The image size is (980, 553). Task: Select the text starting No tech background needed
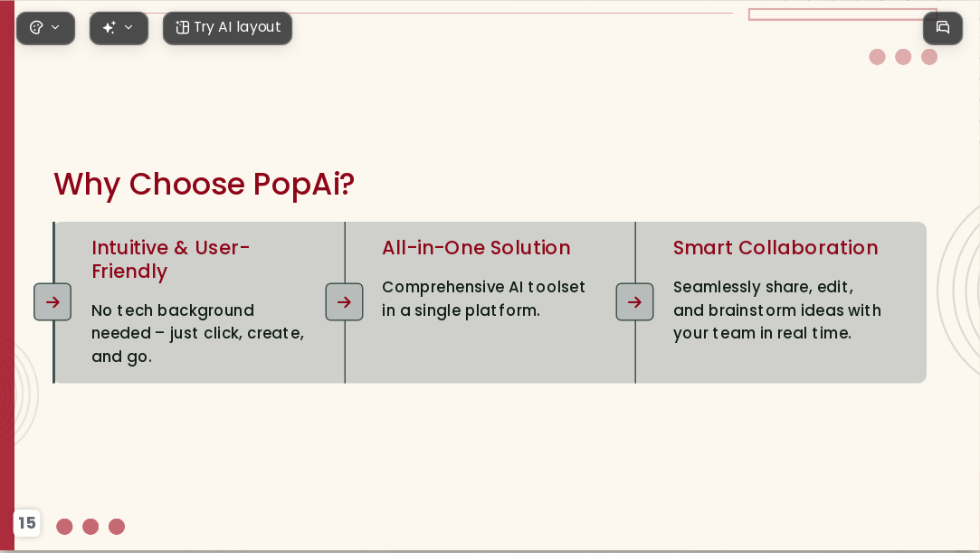[x=197, y=334]
